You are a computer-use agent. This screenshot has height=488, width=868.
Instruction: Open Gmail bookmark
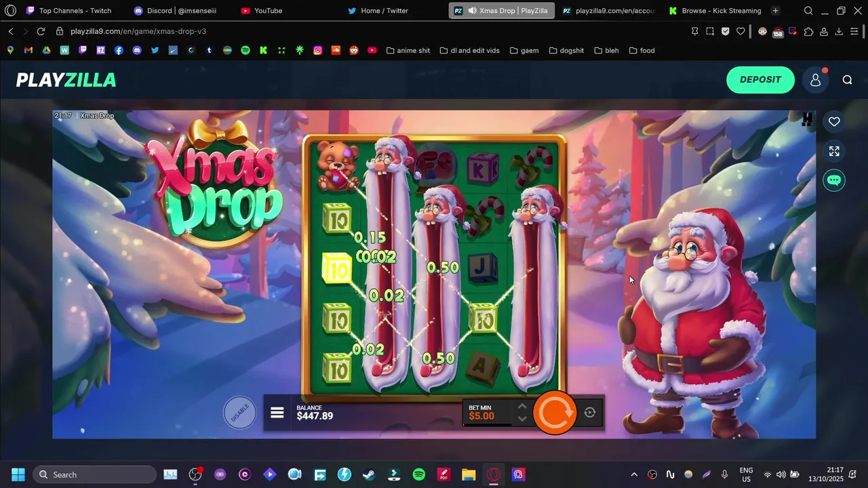[x=28, y=50]
